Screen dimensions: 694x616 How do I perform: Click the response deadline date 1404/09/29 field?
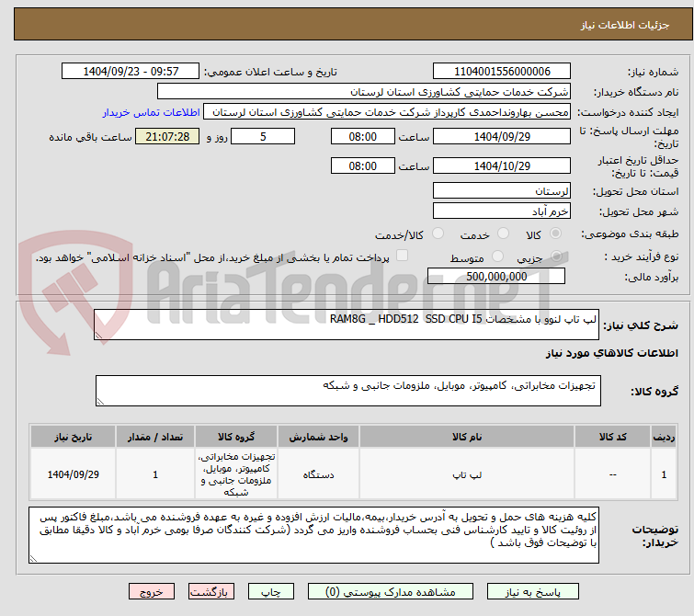coord(502,136)
